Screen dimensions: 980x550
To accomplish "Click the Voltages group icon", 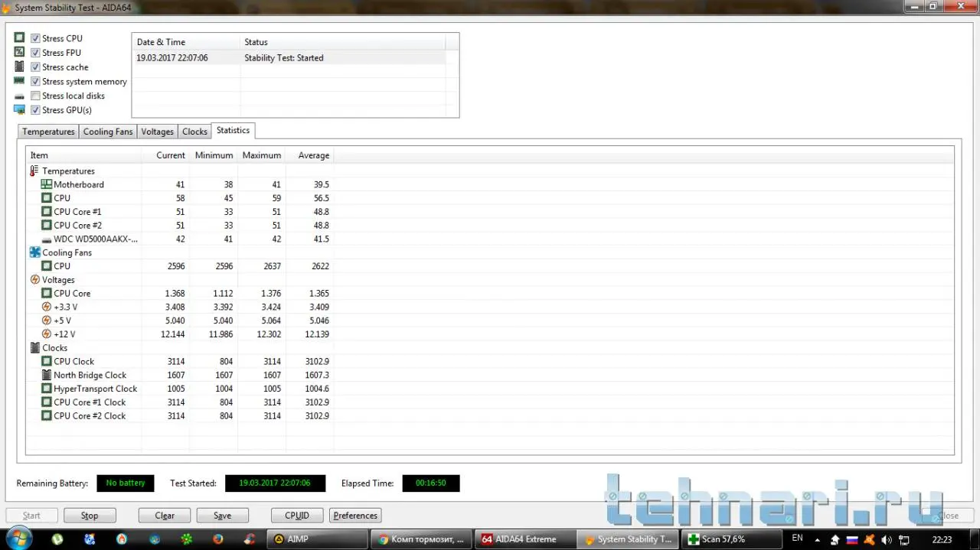I will coord(34,280).
